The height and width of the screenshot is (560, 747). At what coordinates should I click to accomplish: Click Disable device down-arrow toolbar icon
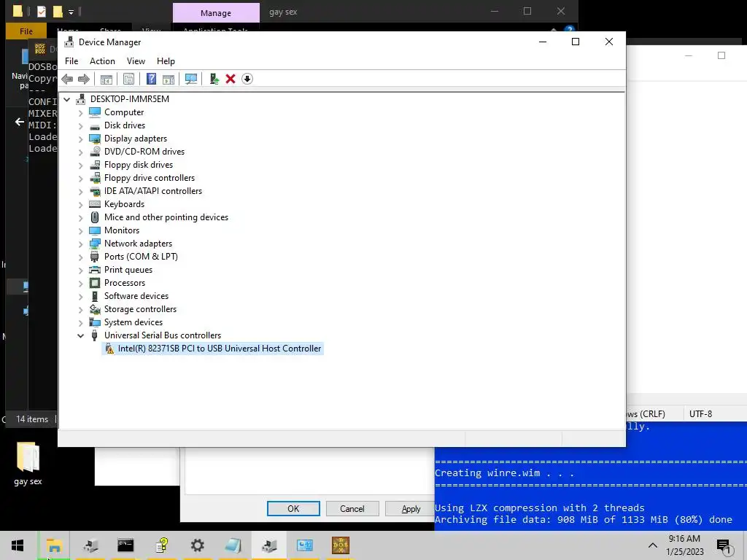pyautogui.click(x=247, y=79)
